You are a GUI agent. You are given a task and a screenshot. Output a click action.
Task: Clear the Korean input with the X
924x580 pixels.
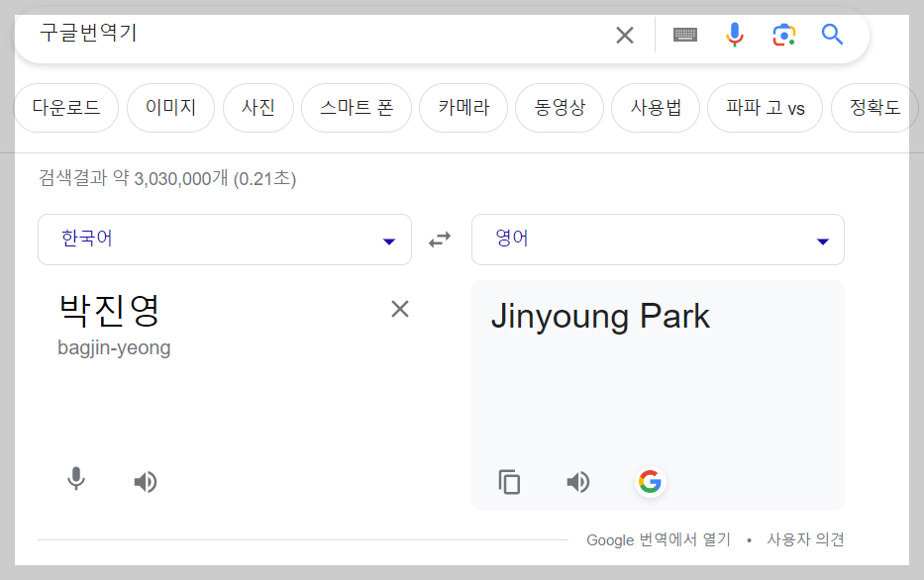(400, 309)
